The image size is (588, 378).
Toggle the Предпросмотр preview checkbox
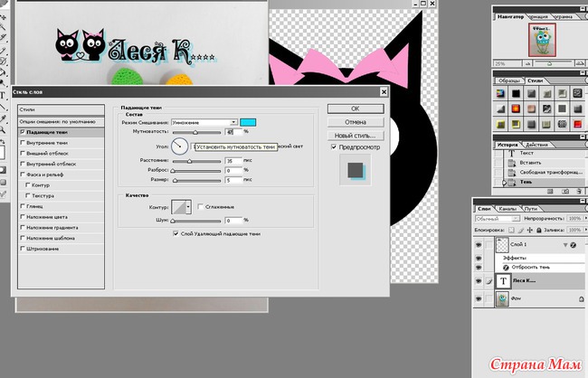pyautogui.click(x=334, y=146)
